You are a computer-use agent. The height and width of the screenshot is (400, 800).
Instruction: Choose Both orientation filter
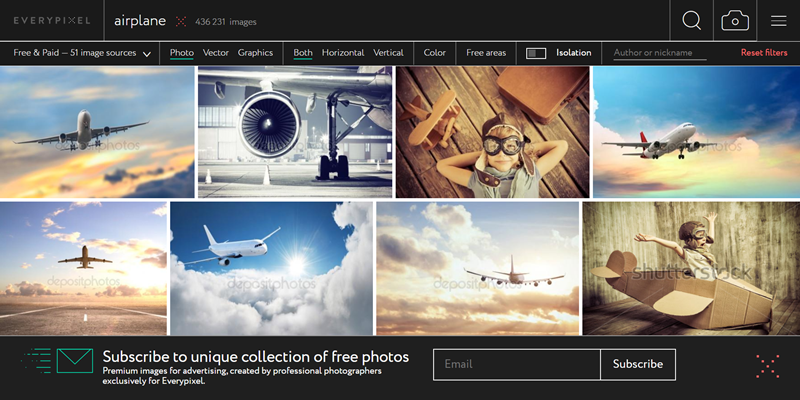303,53
